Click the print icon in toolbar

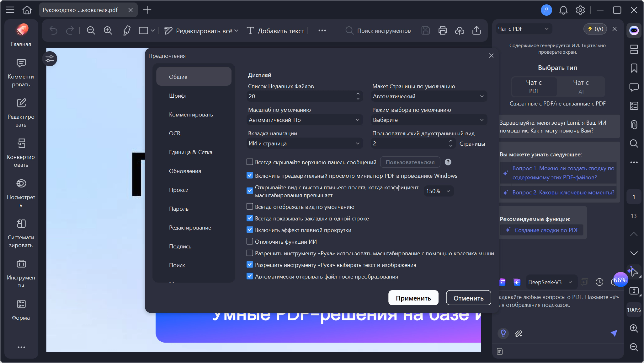pyautogui.click(x=443, y=30)
